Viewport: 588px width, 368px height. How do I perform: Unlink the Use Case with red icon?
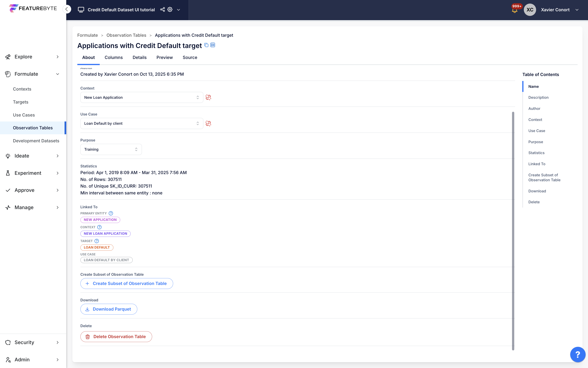click(x=208, y=123)
